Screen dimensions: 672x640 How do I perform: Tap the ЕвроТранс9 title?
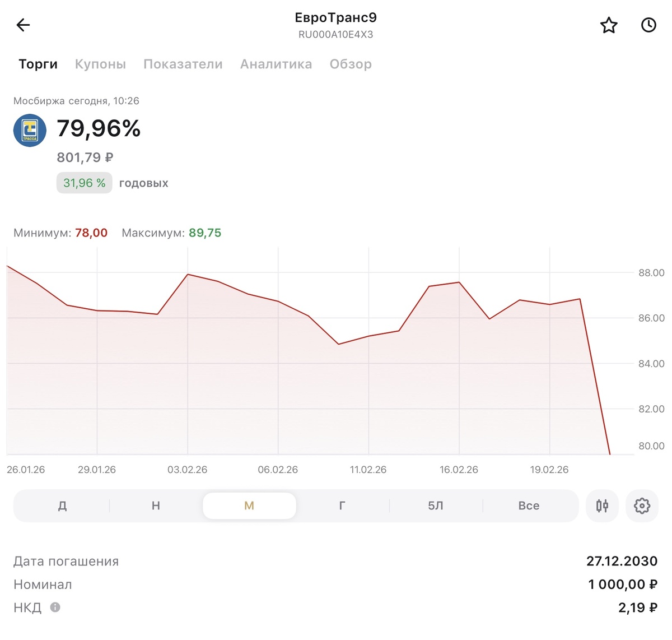point(335,18)
